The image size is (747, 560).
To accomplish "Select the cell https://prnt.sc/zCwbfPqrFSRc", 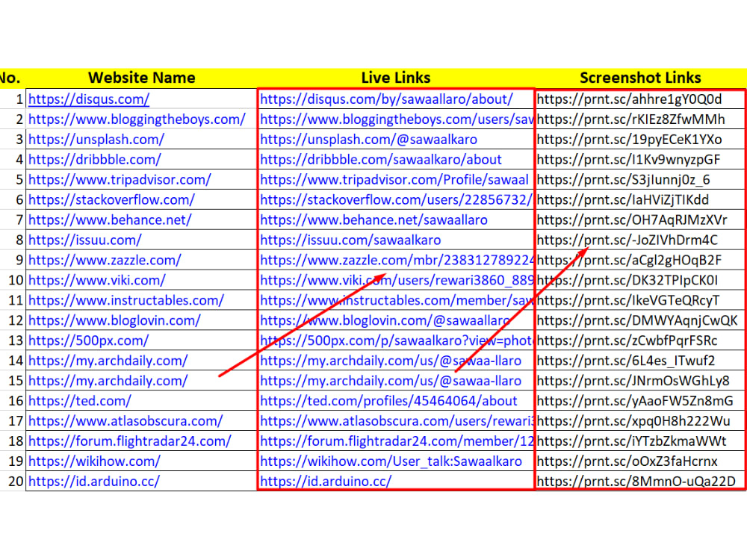I will [x=640, y=340].
